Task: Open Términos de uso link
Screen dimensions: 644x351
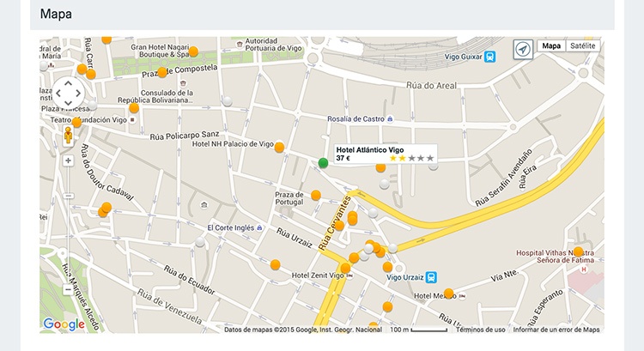Action: click(x=480, y=330)
